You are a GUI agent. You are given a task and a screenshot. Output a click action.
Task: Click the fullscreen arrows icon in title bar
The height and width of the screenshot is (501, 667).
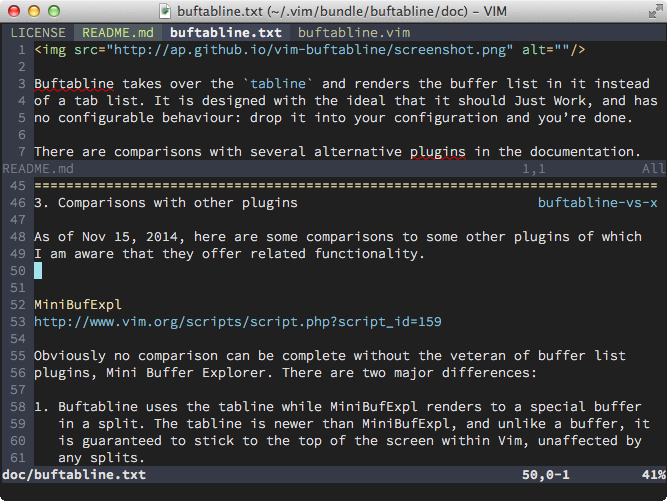click(655, 11)
